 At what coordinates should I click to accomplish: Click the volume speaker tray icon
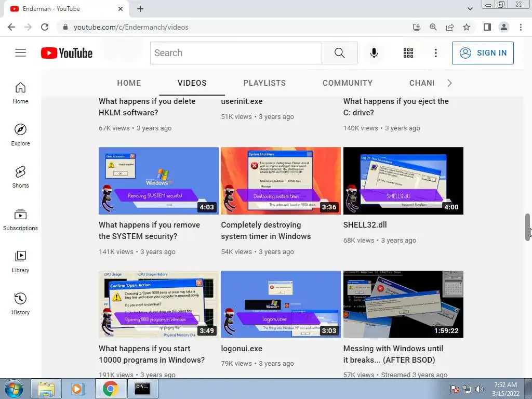tap(480, 389)
